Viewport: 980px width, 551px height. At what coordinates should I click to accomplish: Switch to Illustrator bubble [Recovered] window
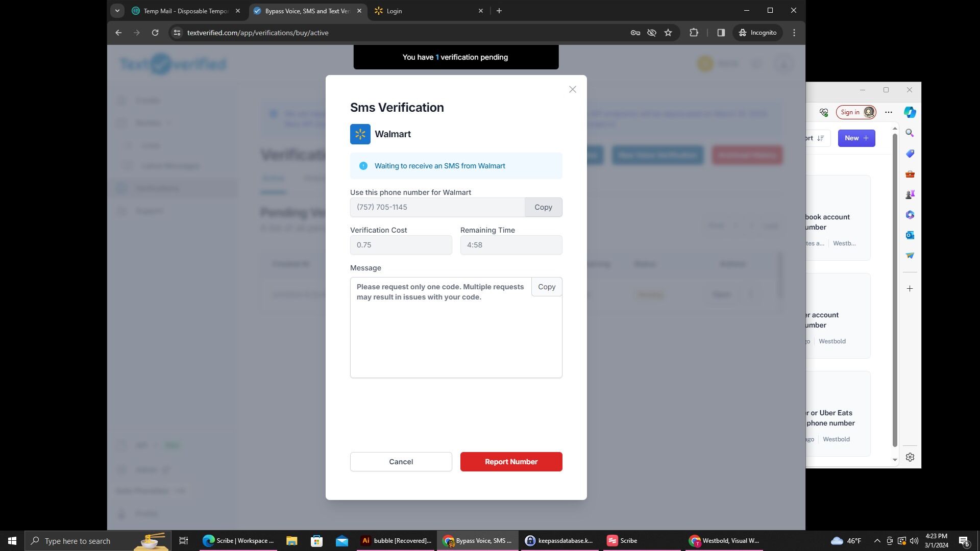click(x=396, y=541)
